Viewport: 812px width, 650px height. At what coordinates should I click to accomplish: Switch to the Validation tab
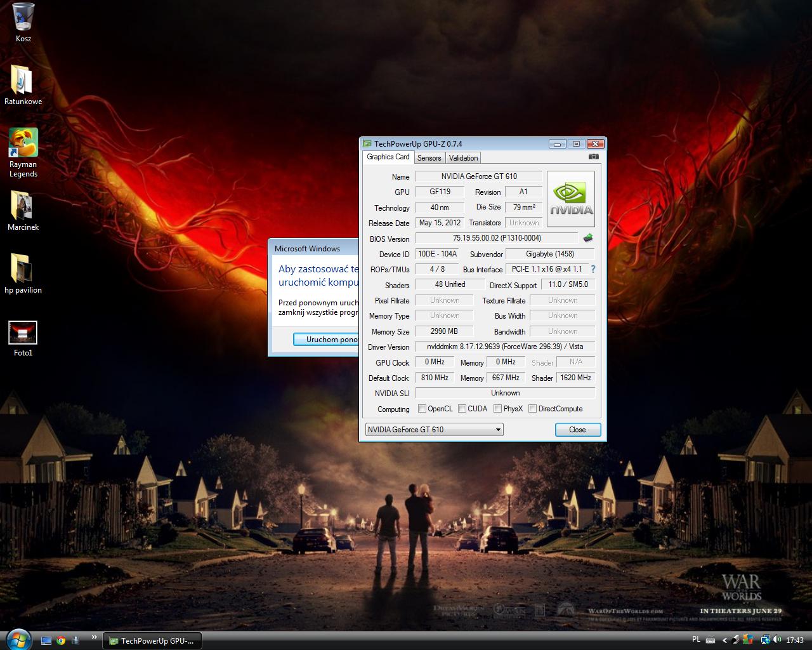[x=463, y=158]
